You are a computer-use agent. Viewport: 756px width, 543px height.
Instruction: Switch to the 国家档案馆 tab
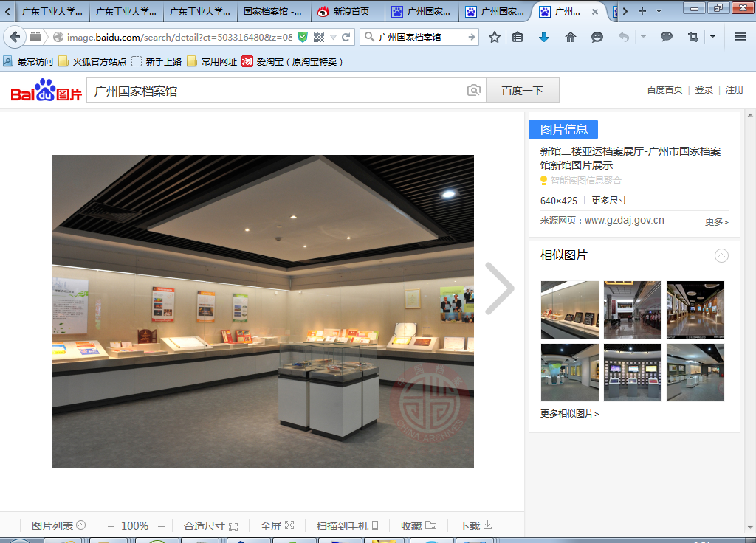pos(272,12)
